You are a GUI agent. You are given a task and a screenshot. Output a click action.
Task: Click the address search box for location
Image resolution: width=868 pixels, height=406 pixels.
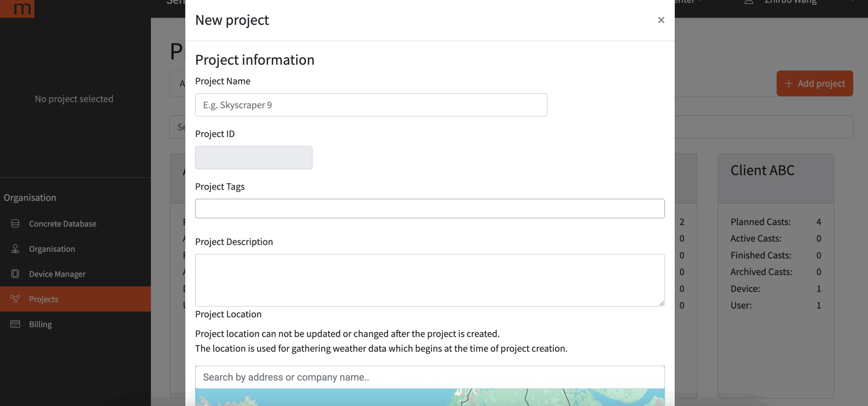(430, 377)
